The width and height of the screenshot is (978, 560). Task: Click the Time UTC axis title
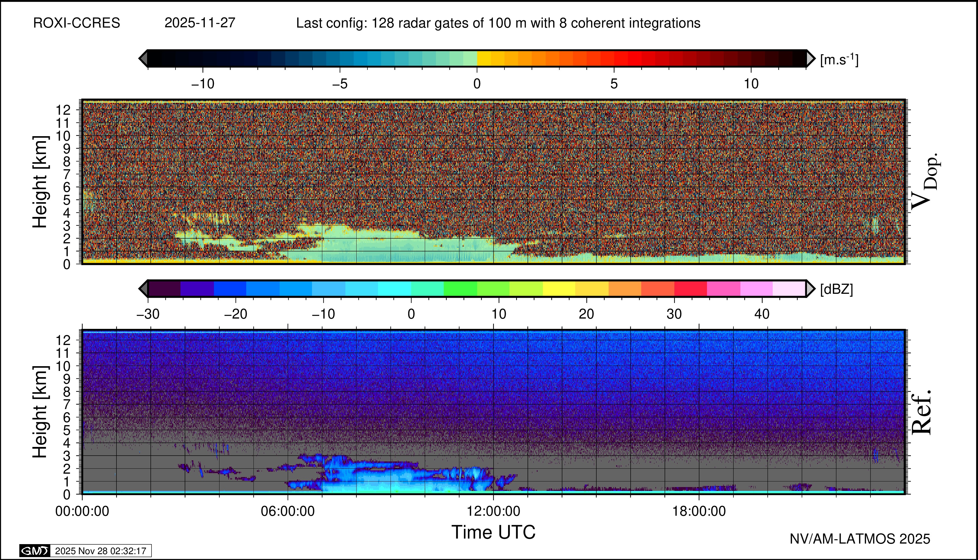pos(493,532)
